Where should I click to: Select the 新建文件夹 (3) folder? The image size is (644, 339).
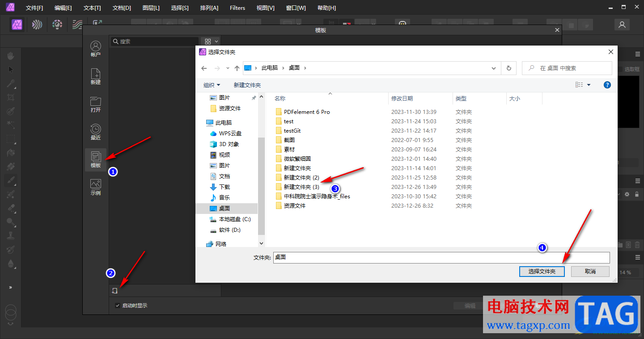(301, 187)
